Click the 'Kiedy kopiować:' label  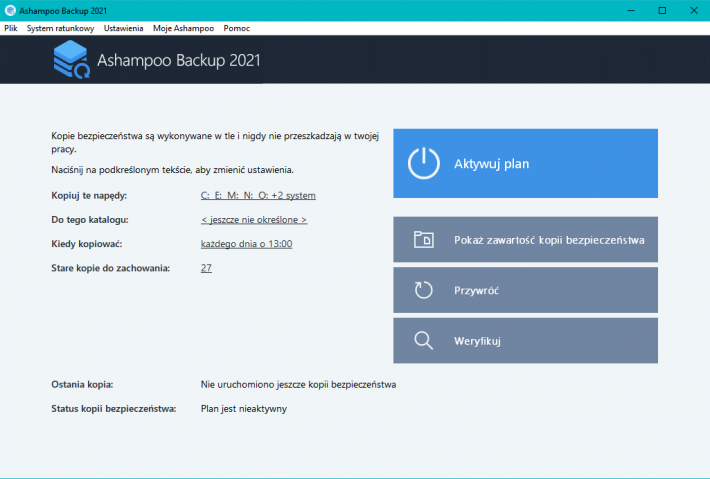point(86,244)
